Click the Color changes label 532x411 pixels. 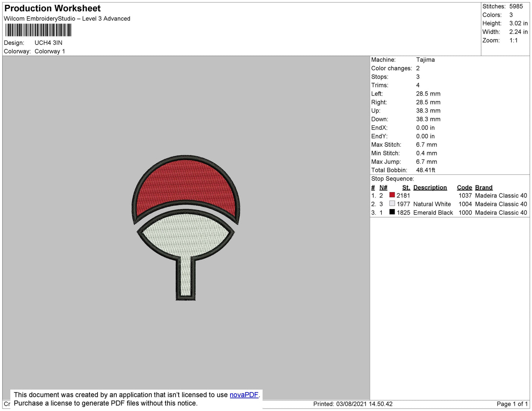[x=391, y=68]
